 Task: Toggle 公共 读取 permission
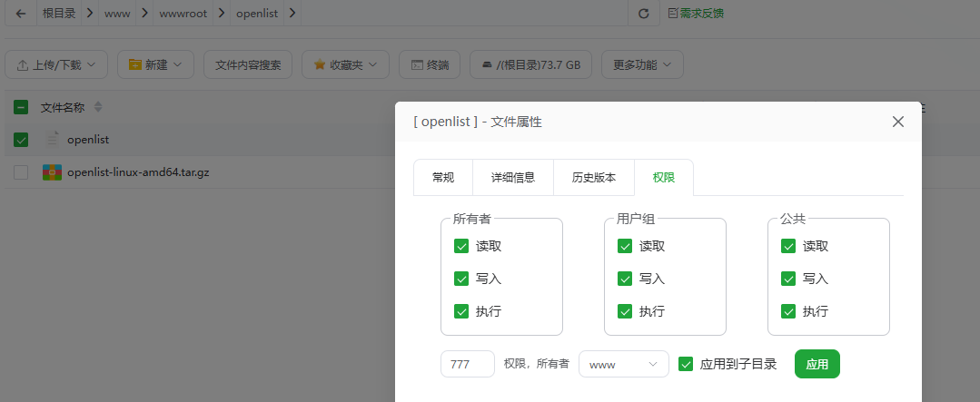788,246
